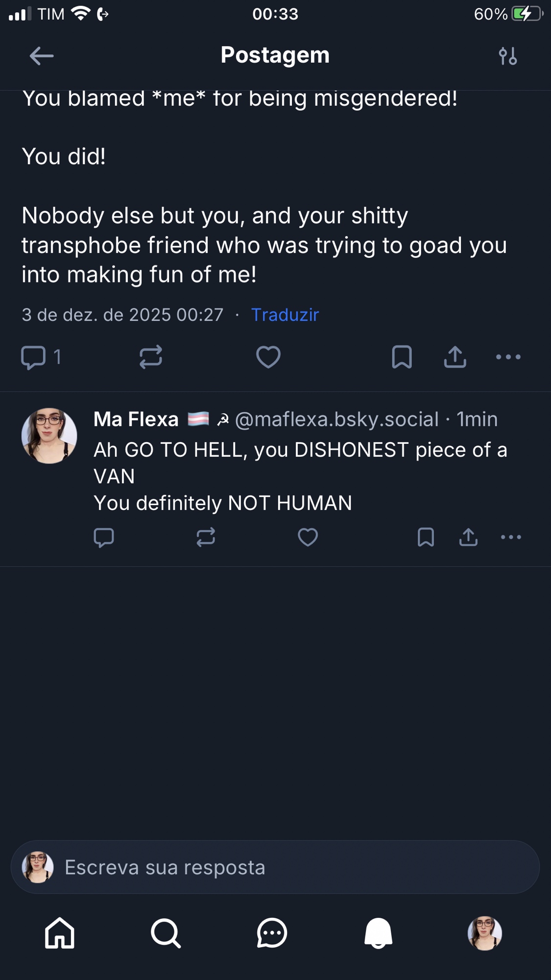
Task: Open more options for main post
Action: [x=508, y=357]
